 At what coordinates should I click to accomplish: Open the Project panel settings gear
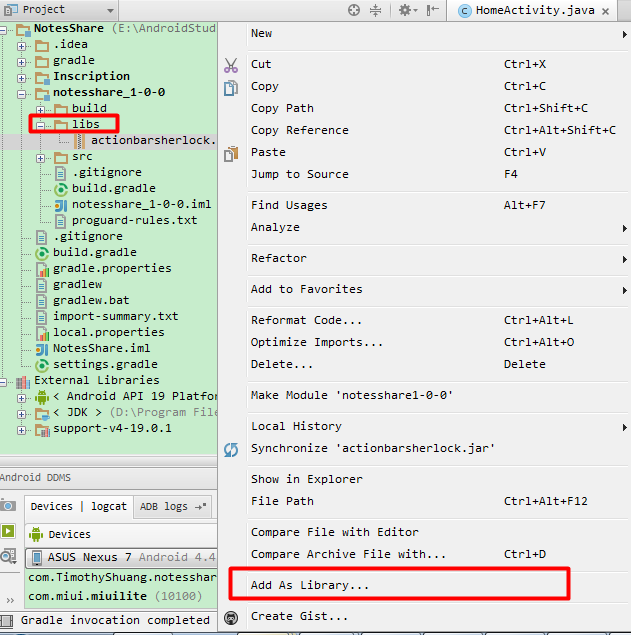pos(407,10)
